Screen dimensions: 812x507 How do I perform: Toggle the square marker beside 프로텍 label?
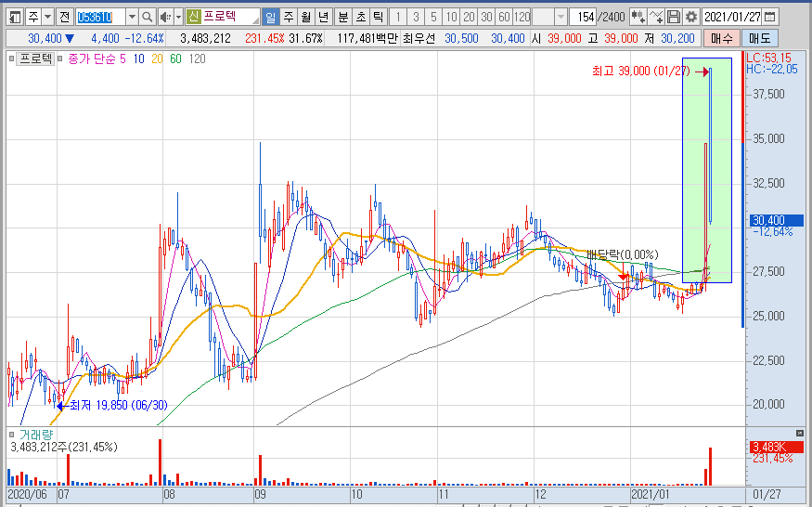click(12, 59)
